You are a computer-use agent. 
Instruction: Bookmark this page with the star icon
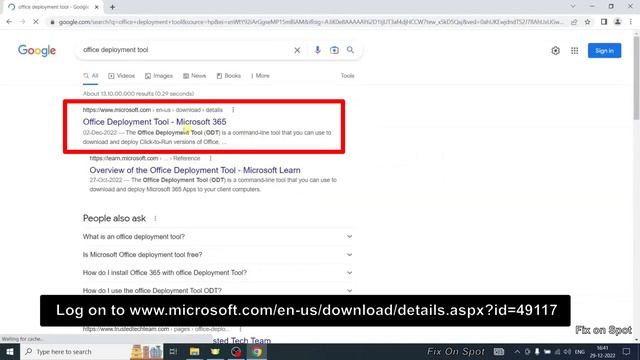pos(587,22)
